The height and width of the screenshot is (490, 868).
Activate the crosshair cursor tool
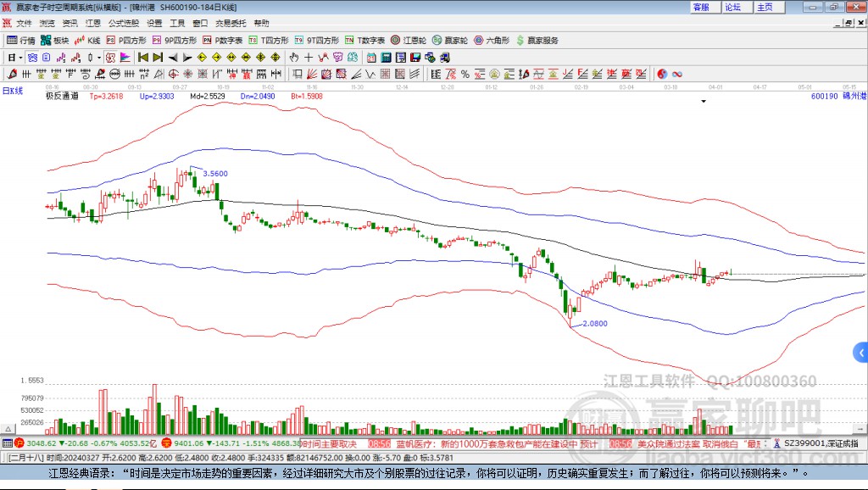point(309,58)
